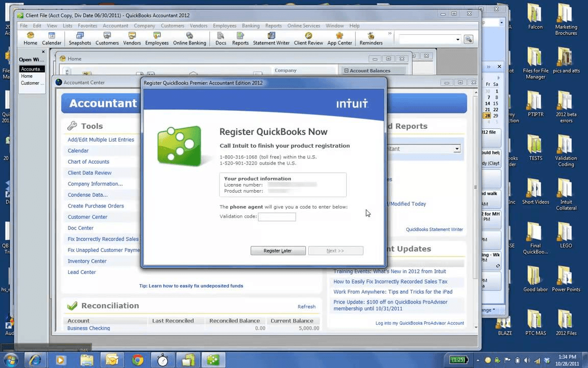588x368 pixels.
Task: Click Refresh in Reconciliation section
Action: pos(306,307)
